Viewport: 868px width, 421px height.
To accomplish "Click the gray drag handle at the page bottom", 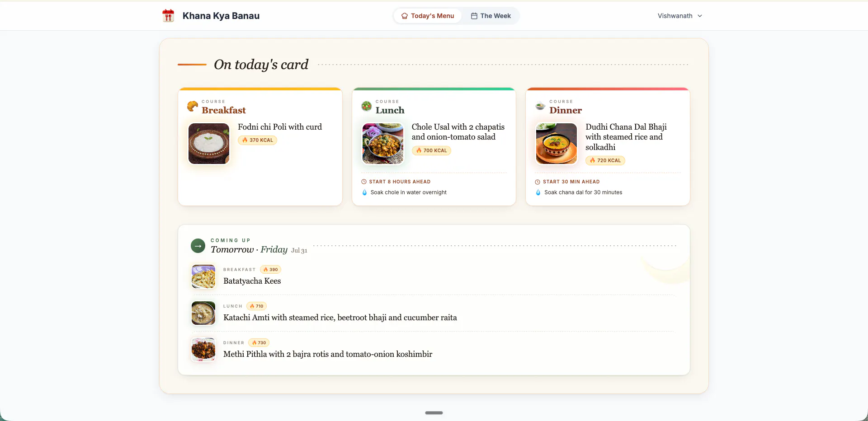I will [434, 413].
